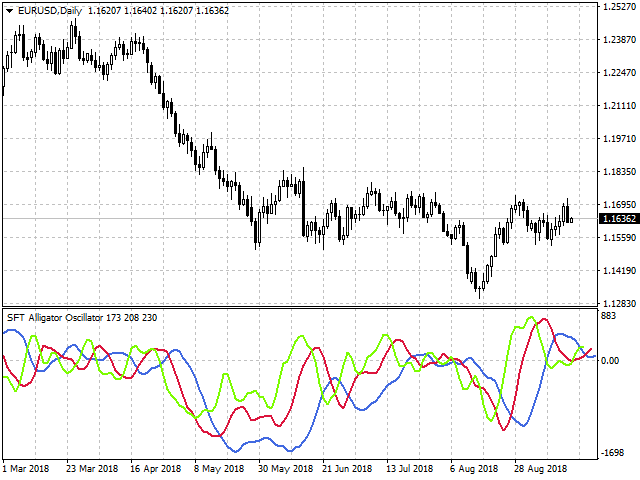Image resolution: width=640 pixels, height=480 pixels.
Task: Click the 1.23870 price axis label
Action: tap(619, 40)
